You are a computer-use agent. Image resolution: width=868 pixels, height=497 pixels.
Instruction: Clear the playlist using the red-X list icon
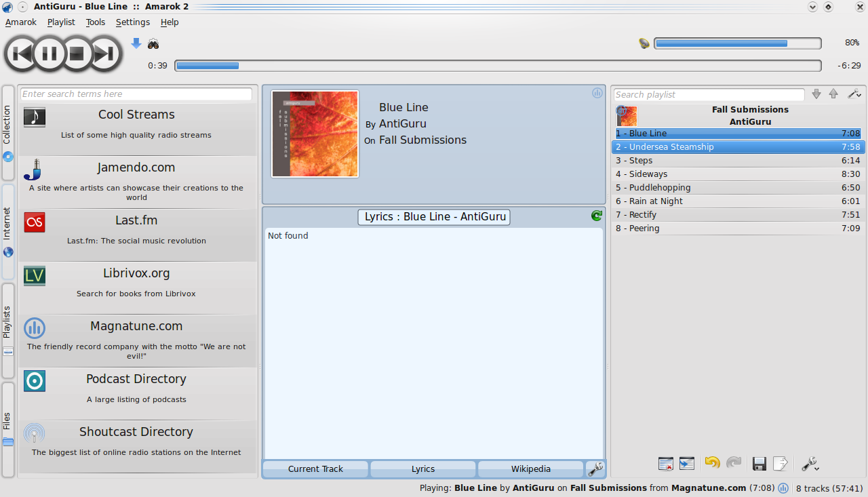[665, 464]
